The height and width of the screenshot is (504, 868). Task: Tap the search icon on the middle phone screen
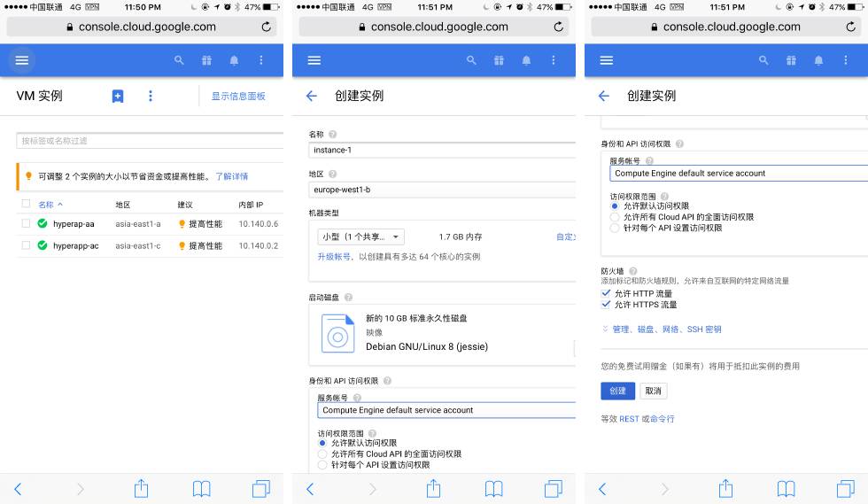[x=471, y=60]
